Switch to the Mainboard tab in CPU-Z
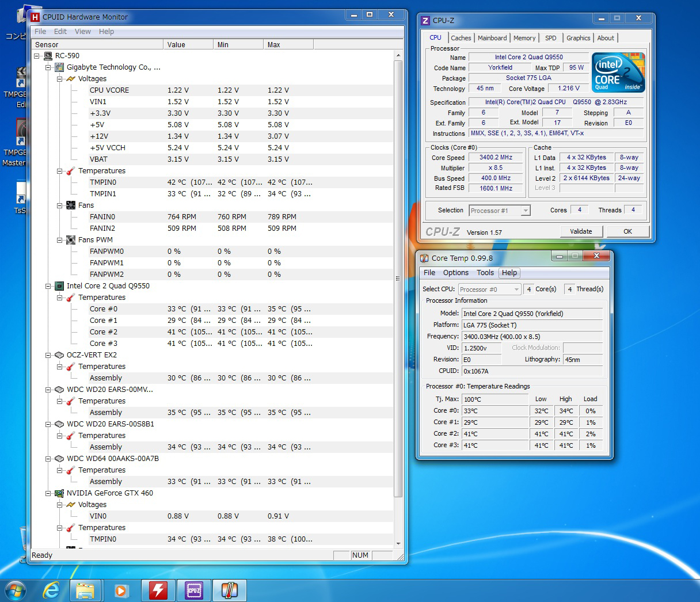The height and width of the screenshot is (602, 700). 492,38
